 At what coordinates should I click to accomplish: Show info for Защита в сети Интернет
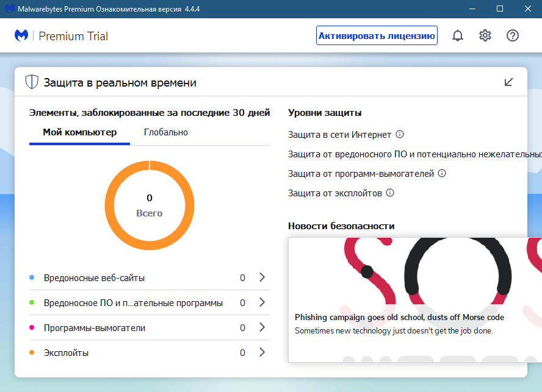(x=400, y=134)
